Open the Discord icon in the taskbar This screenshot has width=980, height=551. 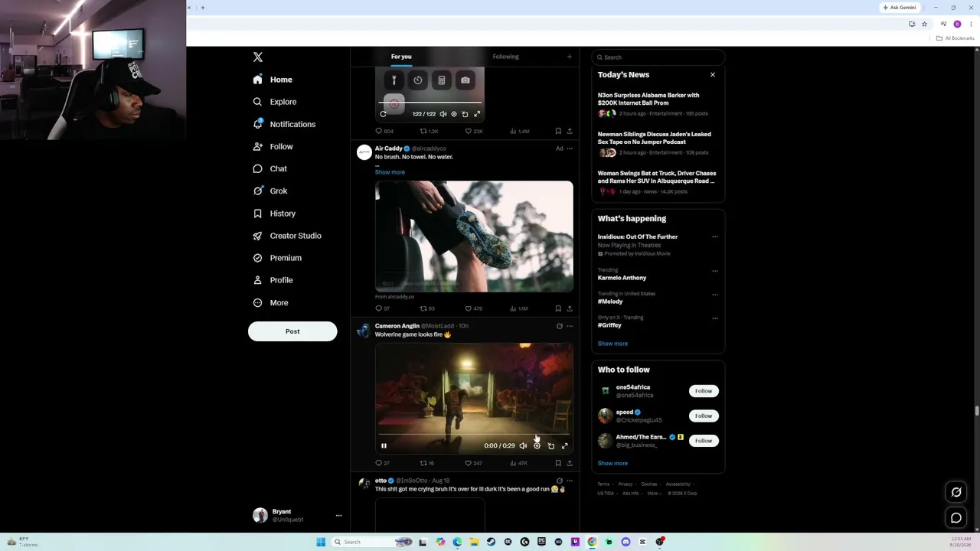click(x=626, y=542)
